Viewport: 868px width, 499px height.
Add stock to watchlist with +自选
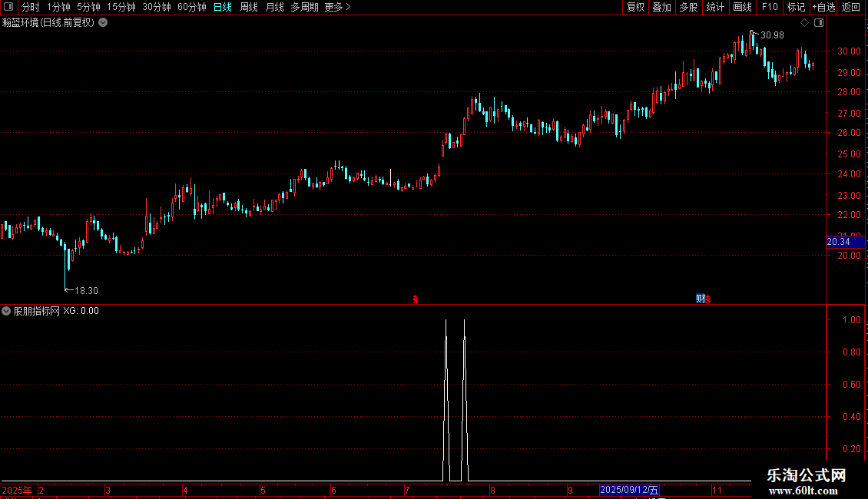823,7
